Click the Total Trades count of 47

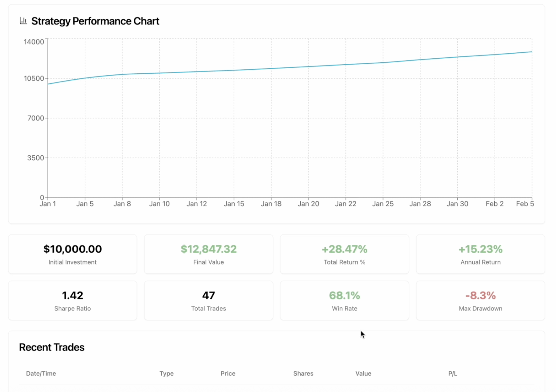pyautogui.click(x=208, y=295)
